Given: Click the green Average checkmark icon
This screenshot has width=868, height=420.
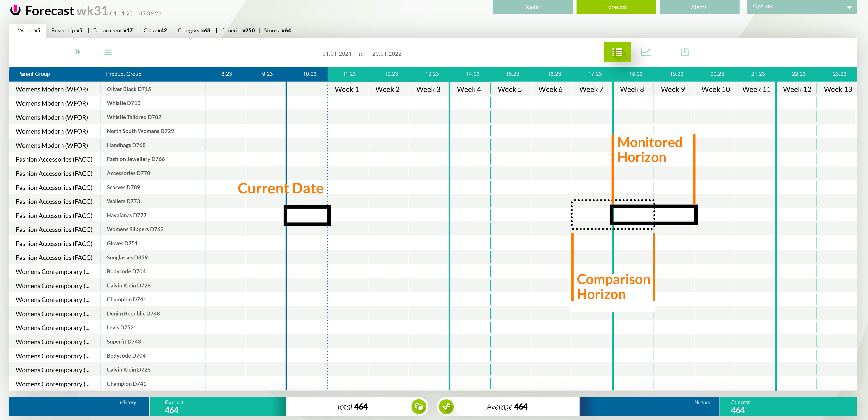Looking at the screenshot, I should 446,407.
